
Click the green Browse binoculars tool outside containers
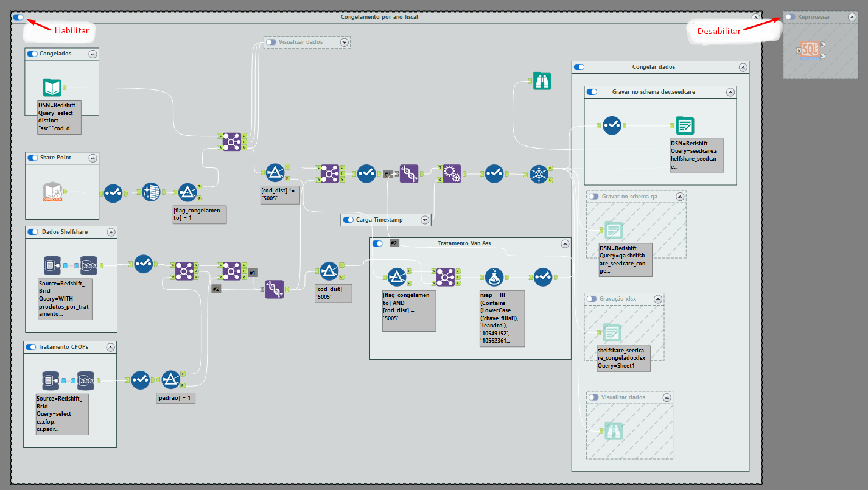coord(542,80)
